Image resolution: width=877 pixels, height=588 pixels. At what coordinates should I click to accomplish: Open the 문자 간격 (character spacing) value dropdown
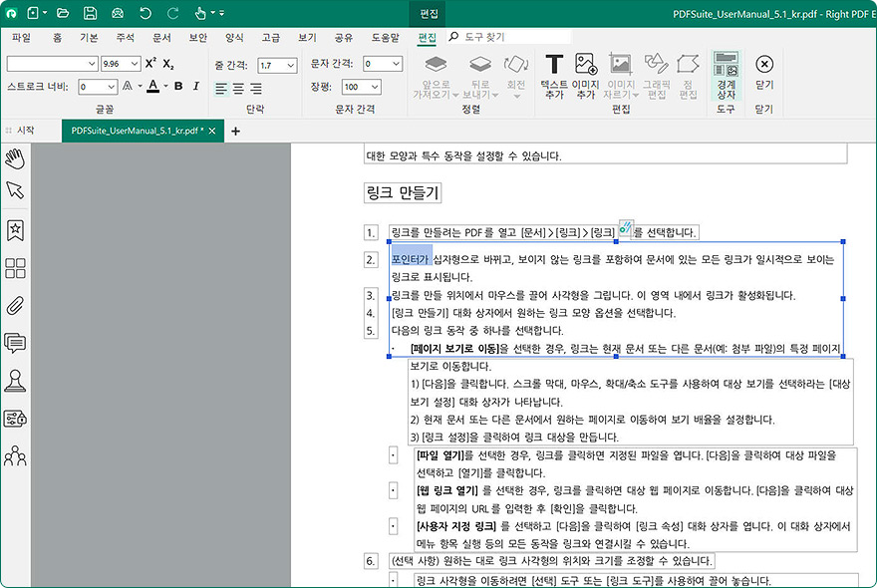point(383,64)
